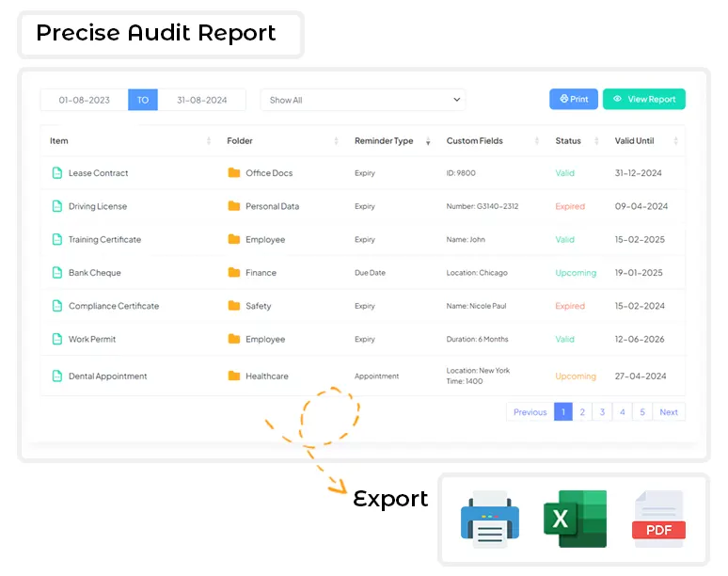This screenshot has width=728, height=576.
Task: Click the Driving License document icon
Action: 57,206
